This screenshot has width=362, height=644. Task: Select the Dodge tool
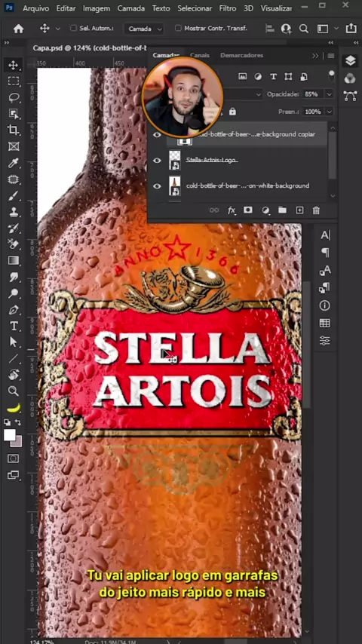[14, 293]
